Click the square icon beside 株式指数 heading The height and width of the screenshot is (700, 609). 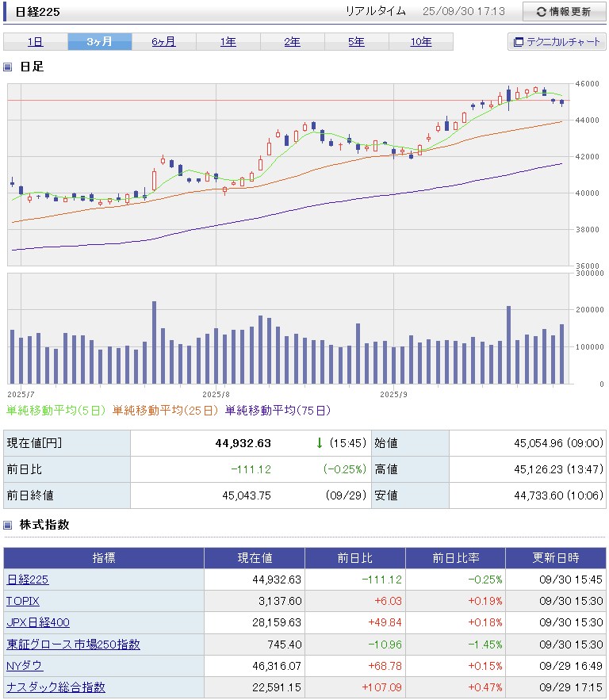pos(8,525)
